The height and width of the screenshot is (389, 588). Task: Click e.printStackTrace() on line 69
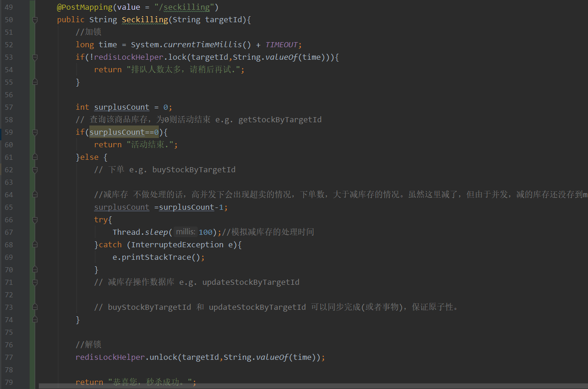(x=156, y=257)
